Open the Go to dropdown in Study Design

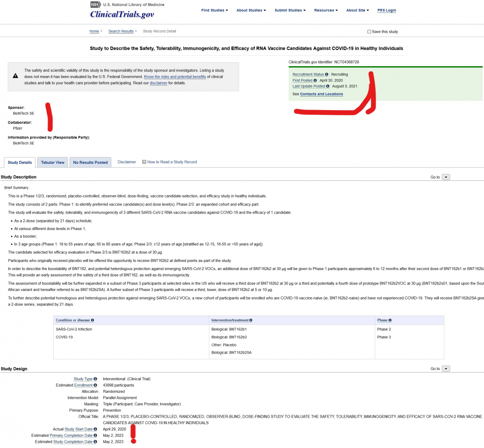pyautogui.click(x=446, y=369)
